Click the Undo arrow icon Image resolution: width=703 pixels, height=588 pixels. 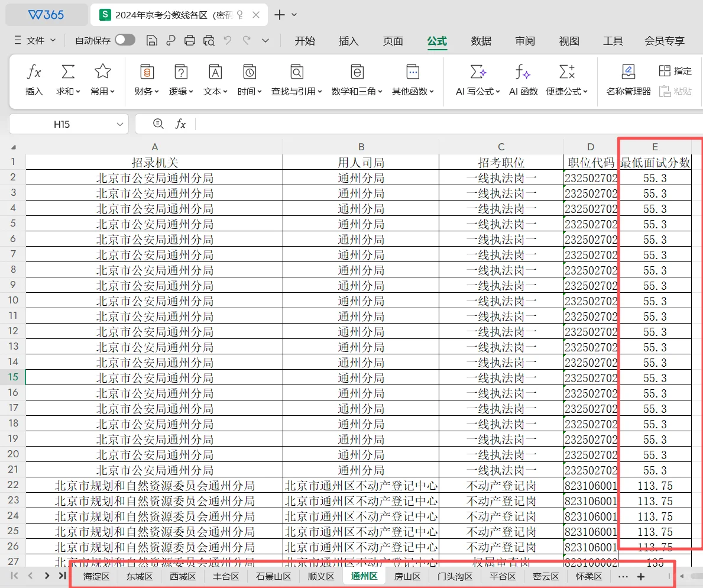pos(227,41)
